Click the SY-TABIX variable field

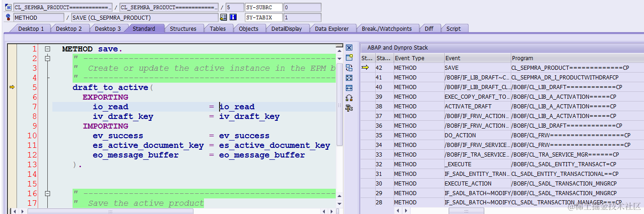coord(263,17)
